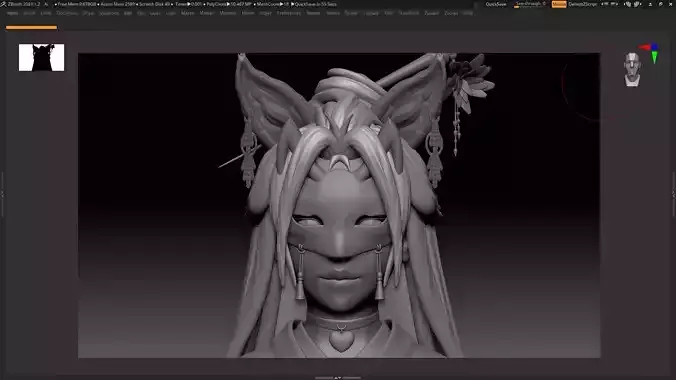Adjust the See-through slider
Viewport: 676px width, 380px height.
click(x=531, y=4)
